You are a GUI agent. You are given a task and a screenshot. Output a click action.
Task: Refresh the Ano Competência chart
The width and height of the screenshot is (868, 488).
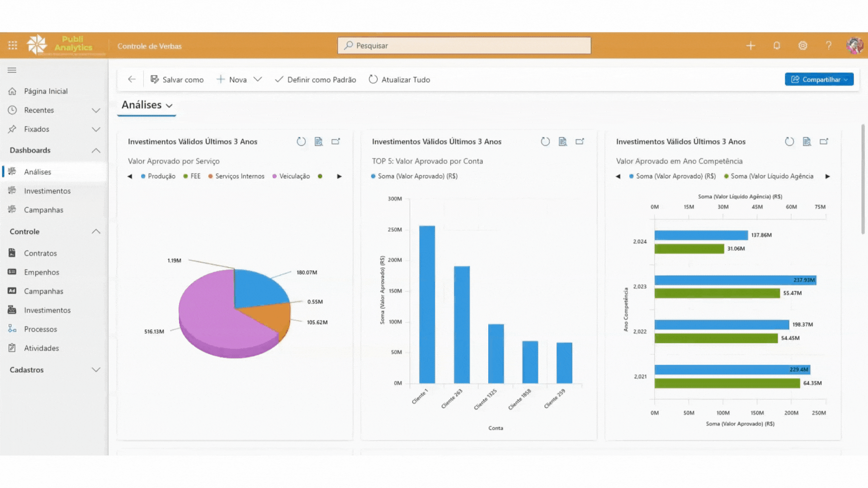click(x=789, y=141)
